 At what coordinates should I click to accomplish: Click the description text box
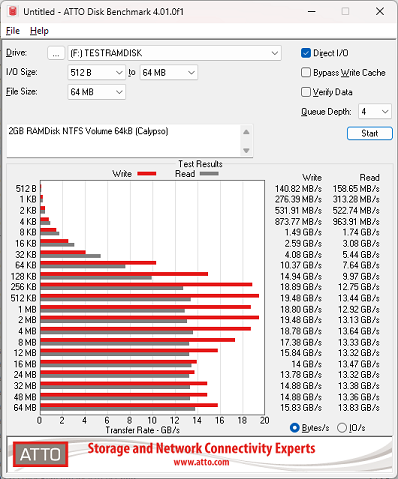click(x=123, y=140)
